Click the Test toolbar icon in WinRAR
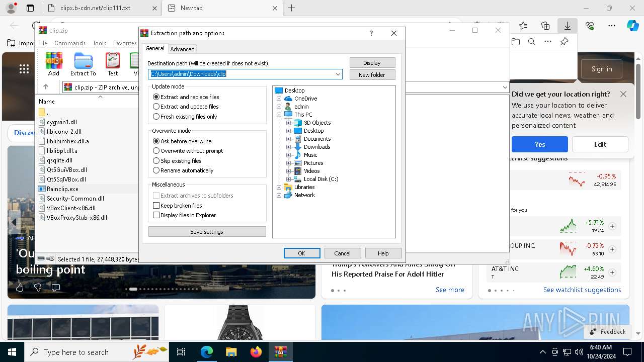Screen dimensions: 644x362 click(x=113, y=60)
